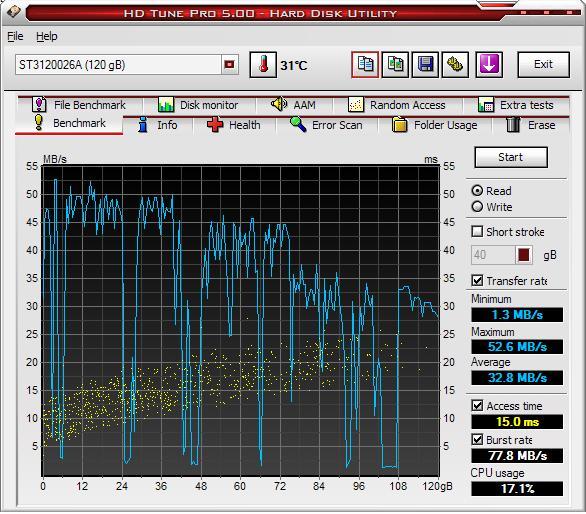Click the HD Tune title bar app icon

pyautogui.click(x=13, y=11)
